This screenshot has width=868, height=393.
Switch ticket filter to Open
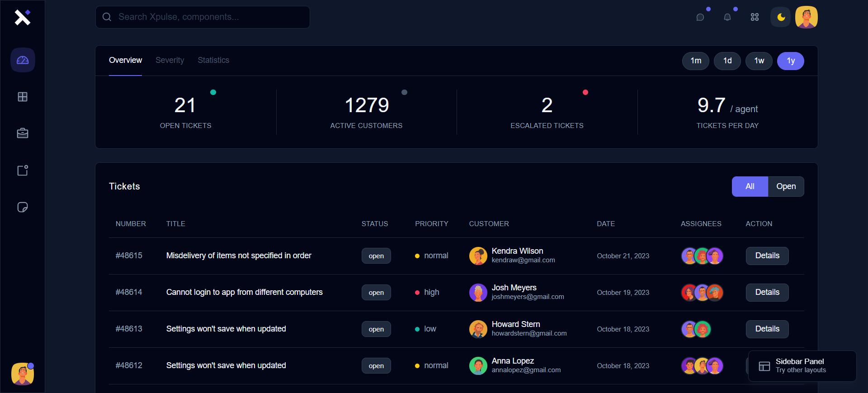(786, 186)
